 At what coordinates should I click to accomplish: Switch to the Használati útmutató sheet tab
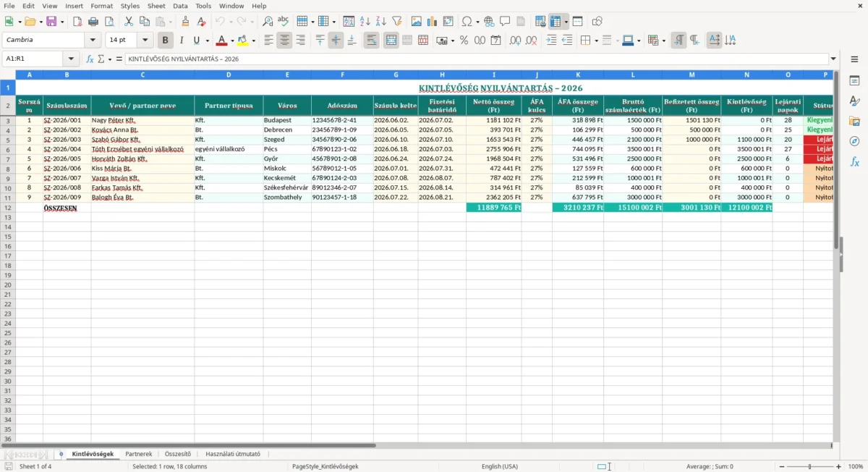point(233,454)
